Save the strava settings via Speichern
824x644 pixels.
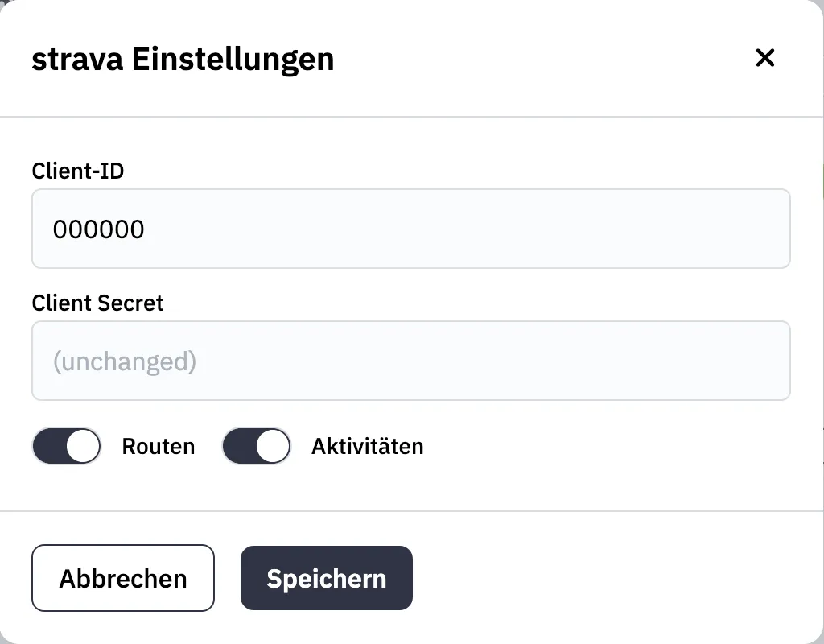point(326,577)
